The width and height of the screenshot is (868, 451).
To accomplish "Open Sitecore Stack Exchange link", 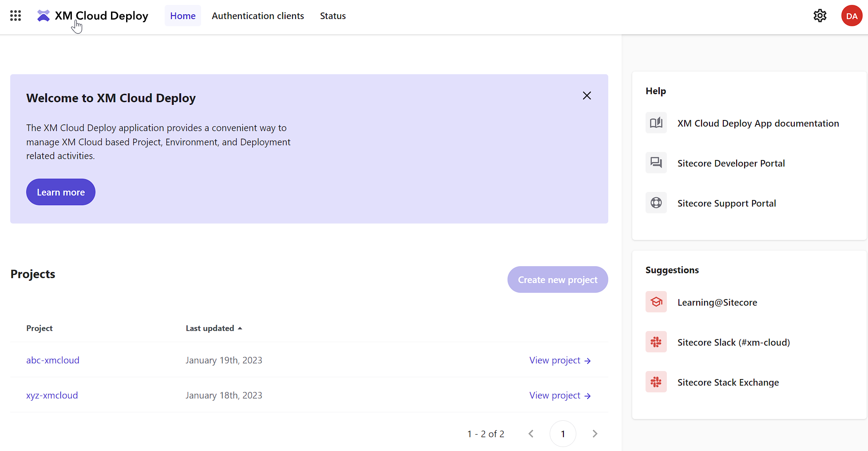I will coord(728,383).
